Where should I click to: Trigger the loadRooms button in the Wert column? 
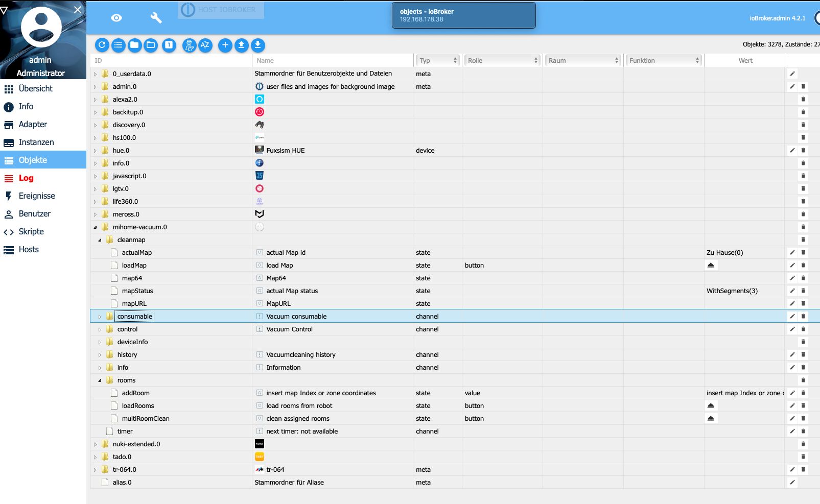[711, 405]
